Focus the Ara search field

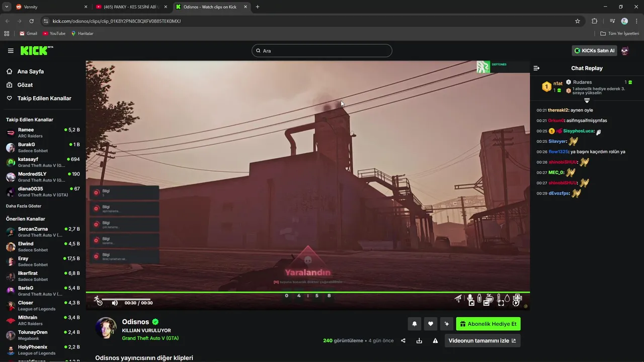click(x=322, y=51)
